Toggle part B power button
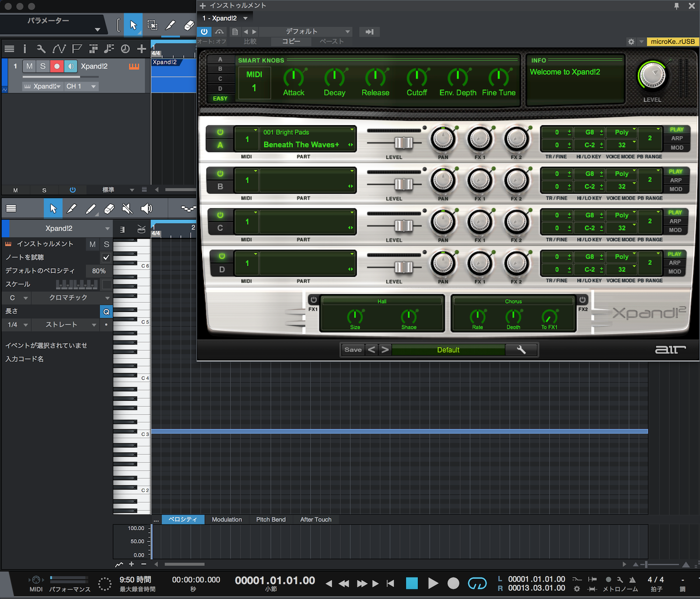This screenshot has height=599, width=700. pyautogui.click(x=220, y=174)
